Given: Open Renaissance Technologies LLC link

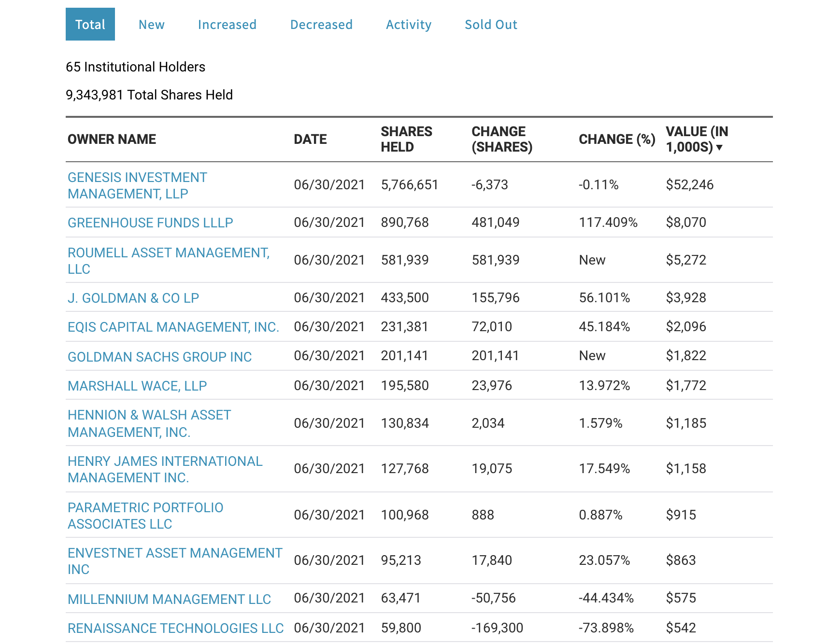Looking at the screenshot, I should pos(175,628).
